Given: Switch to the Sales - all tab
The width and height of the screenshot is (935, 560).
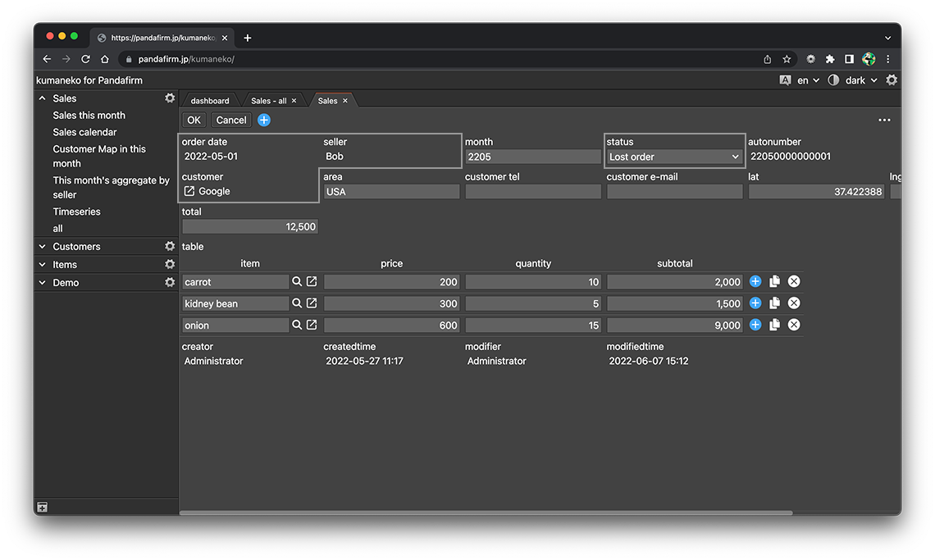Looking at the screenshot, I should pos(271,100).
